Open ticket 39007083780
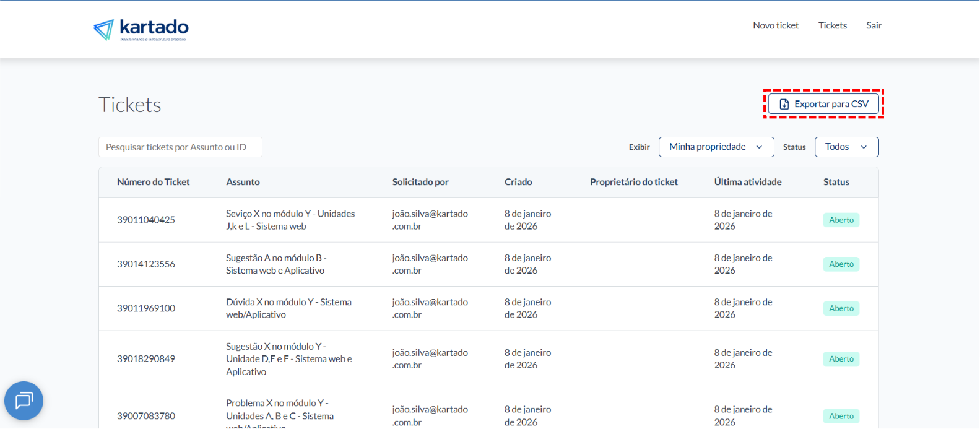This screenshot has height=429, width=980. 146,416
